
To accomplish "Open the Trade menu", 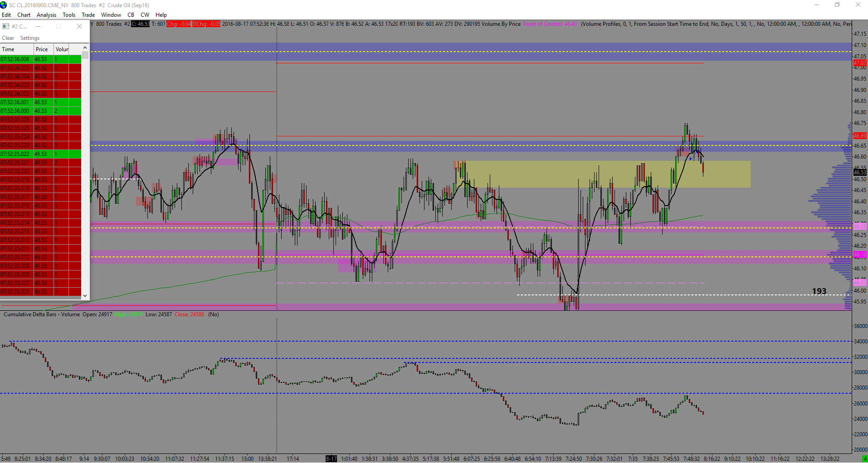I will (88, 15).
